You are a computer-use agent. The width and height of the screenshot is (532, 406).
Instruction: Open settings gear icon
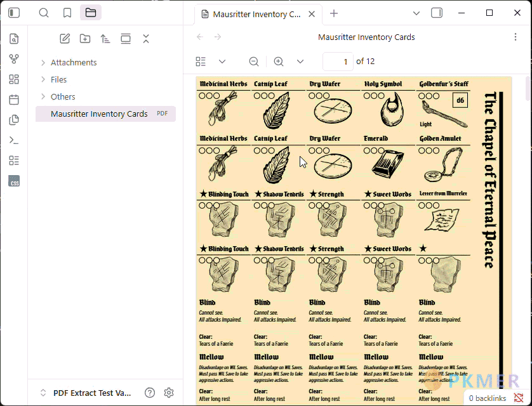(x=169, y=393)
